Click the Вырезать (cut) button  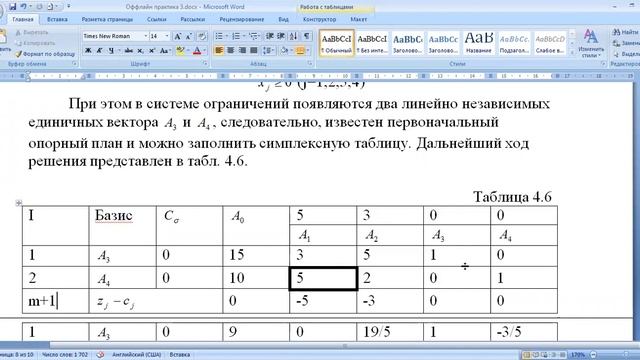(x=32, y=32)
